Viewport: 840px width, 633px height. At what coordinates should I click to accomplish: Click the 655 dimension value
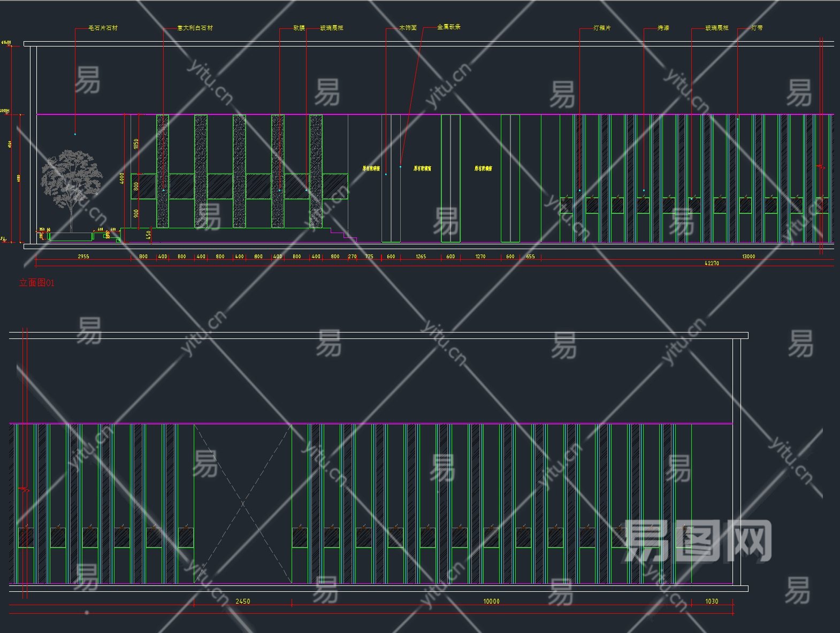click(x=530, y=257)
